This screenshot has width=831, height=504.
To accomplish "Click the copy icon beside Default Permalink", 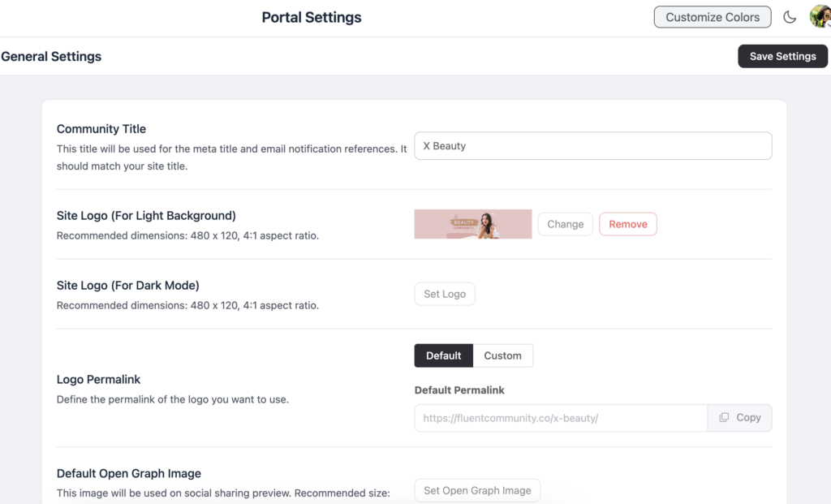I will click(x=725, y=417).
